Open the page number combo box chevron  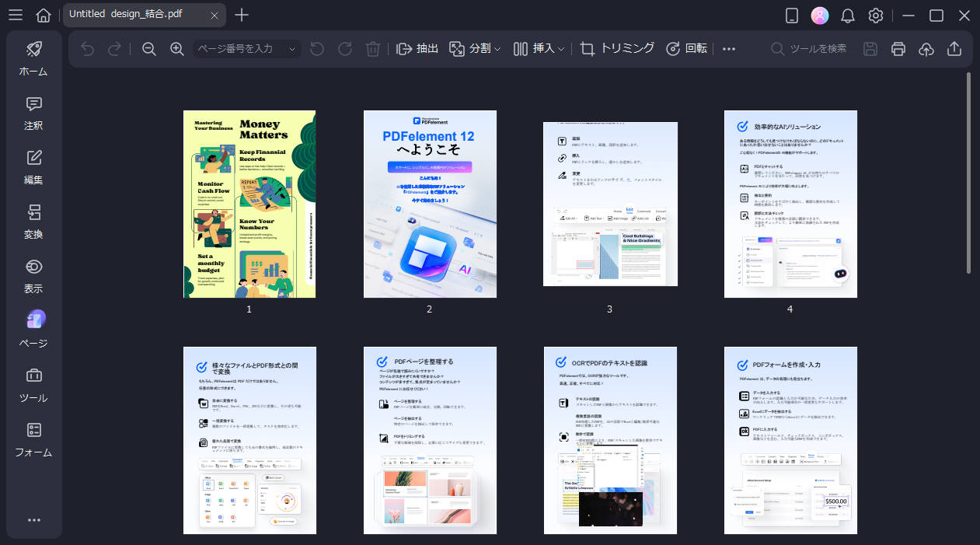tap(291, 48)
